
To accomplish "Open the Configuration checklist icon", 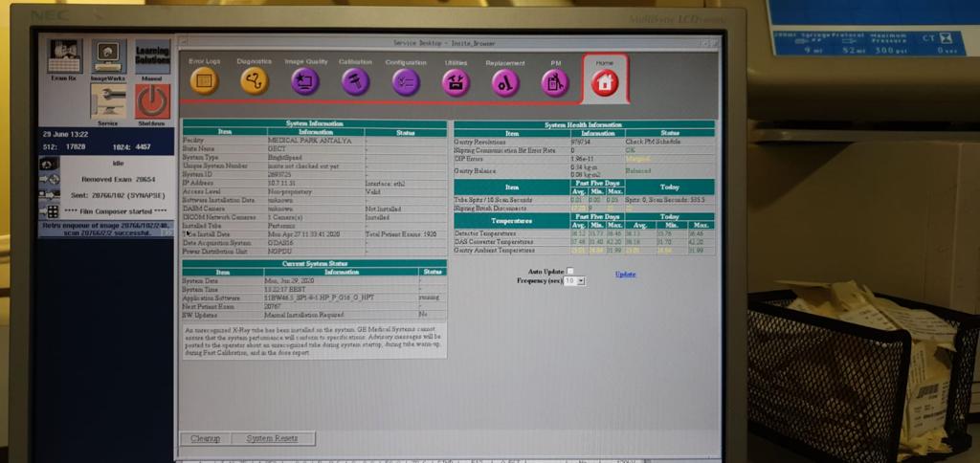I will [x=406, y=82].
